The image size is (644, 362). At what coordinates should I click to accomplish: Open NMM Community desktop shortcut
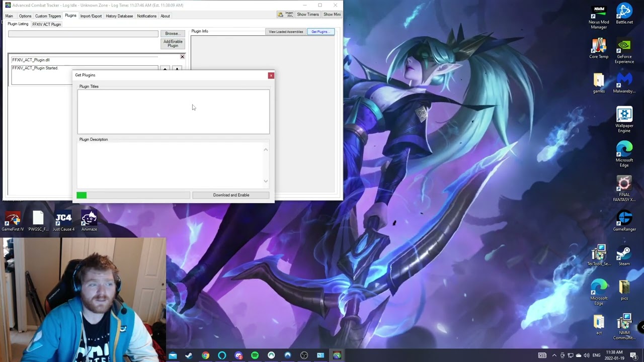click(624, 327)
